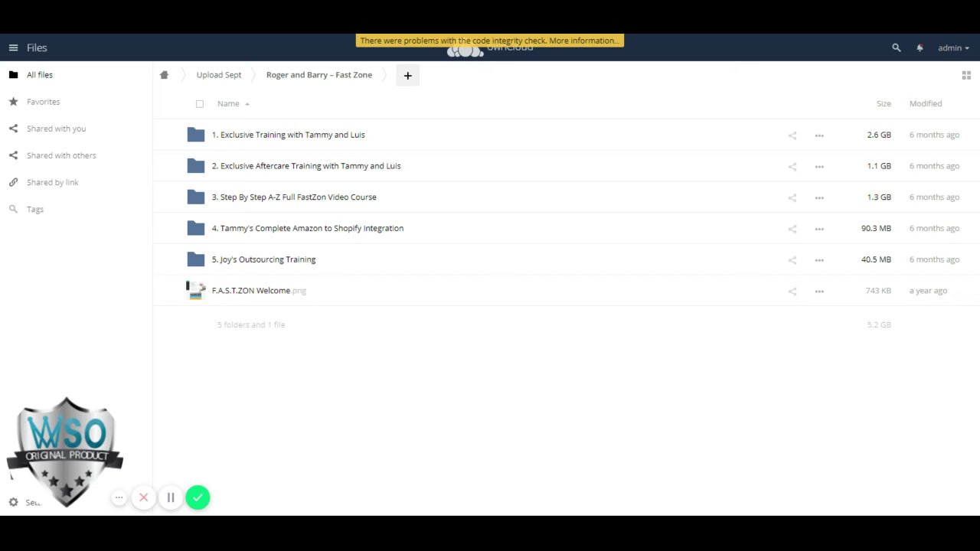Open more actions for 1. Exclusive Training
Viewport: 980px width, 551px height.
pyautogui.click(x=819, y=135)
